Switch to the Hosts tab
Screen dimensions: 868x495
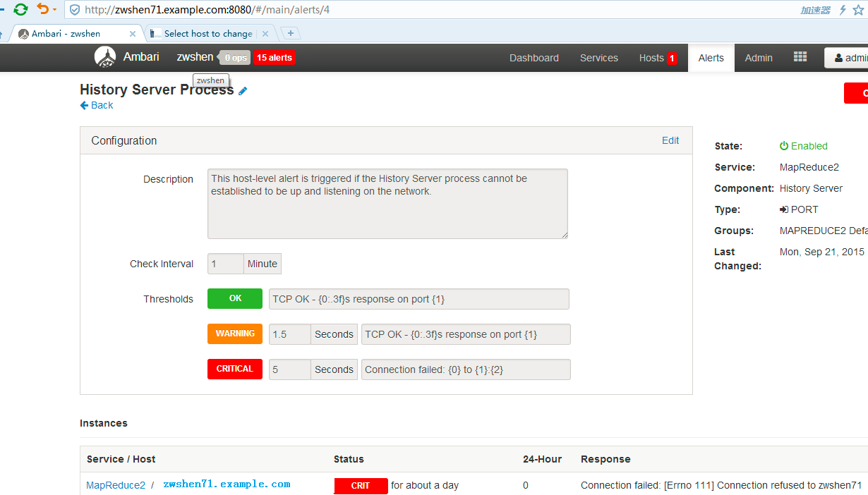tap(651, 58)
